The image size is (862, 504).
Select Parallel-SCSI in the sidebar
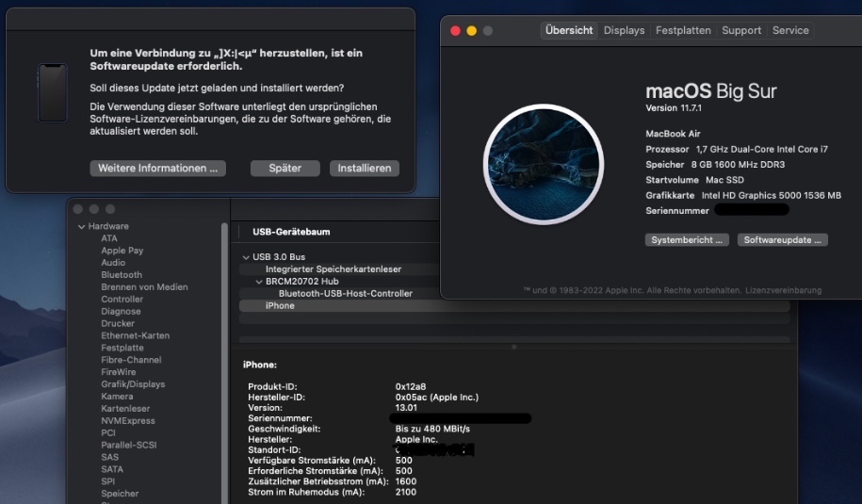129,445
